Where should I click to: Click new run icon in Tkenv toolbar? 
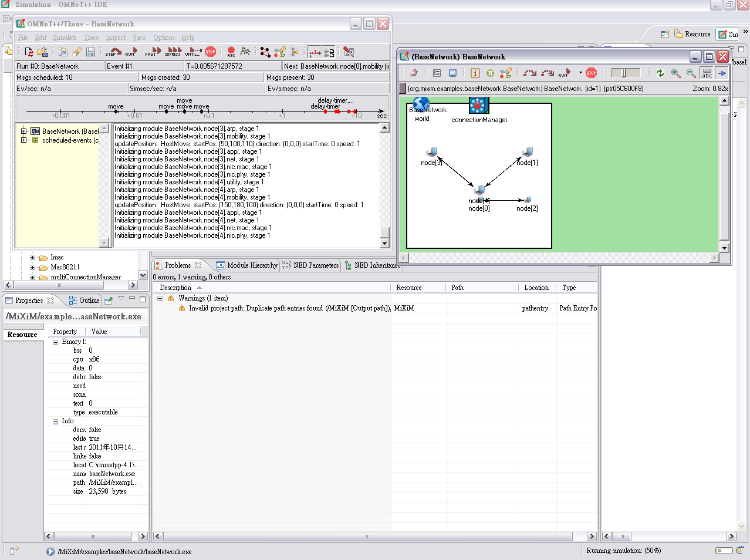pyautogui.click(x=29, y=52)
